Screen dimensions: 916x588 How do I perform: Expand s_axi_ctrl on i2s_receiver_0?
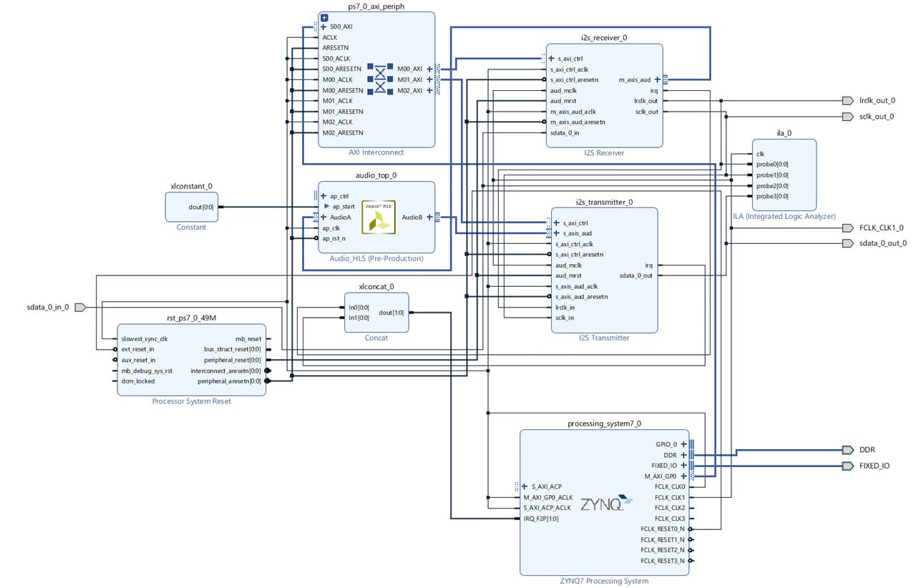(552, 59)
